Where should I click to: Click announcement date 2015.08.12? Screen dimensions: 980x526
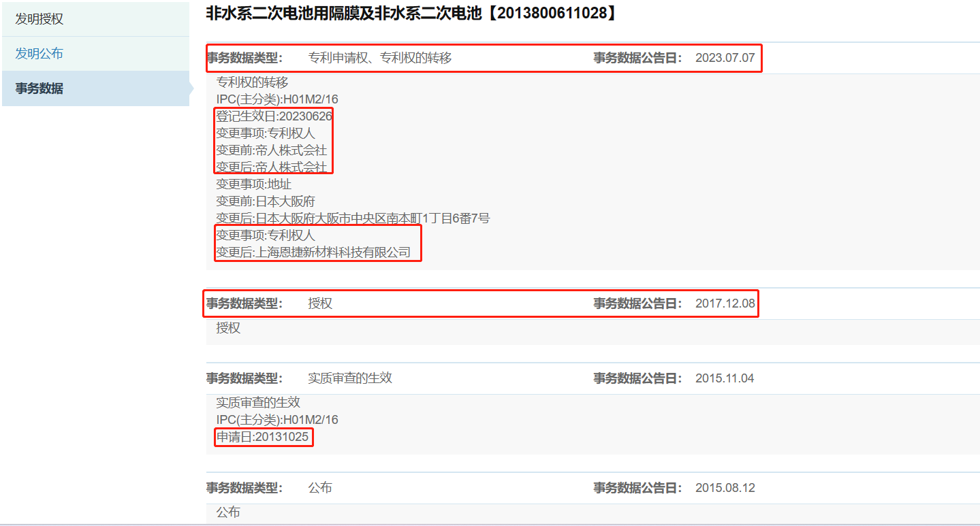[725, 488]
